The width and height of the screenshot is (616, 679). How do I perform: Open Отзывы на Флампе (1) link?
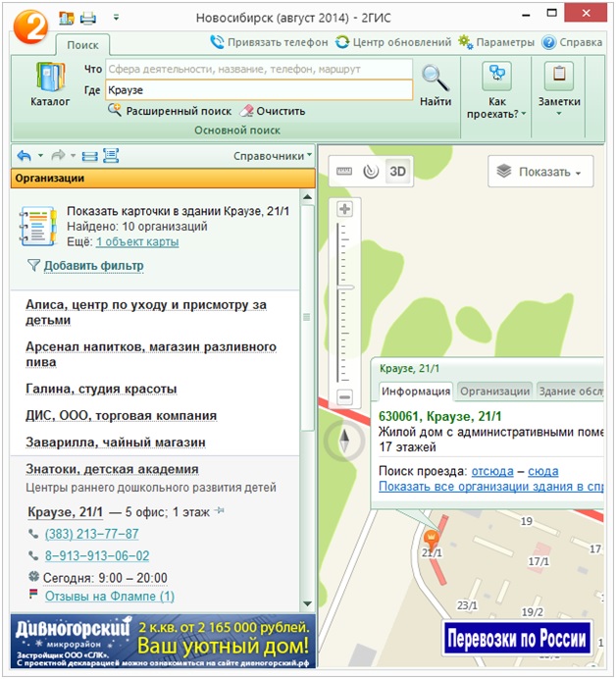coord(110,597)
